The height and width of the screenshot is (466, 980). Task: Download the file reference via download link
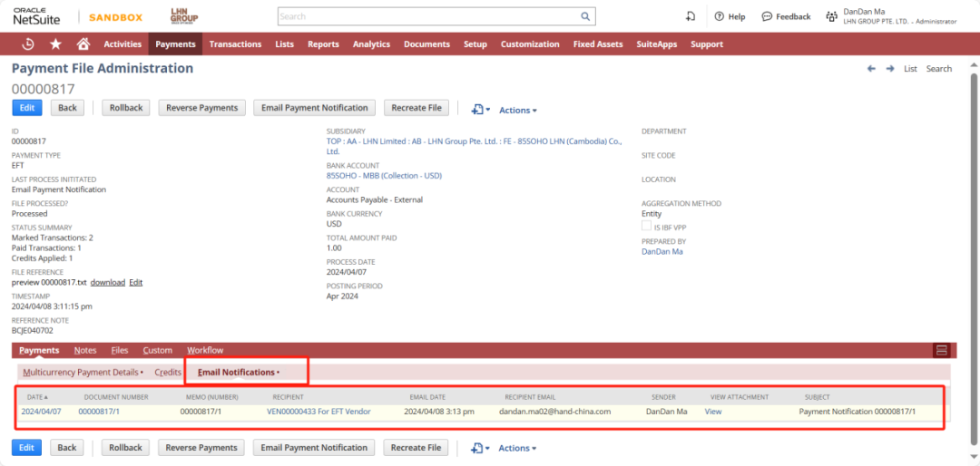pos(107,282)
